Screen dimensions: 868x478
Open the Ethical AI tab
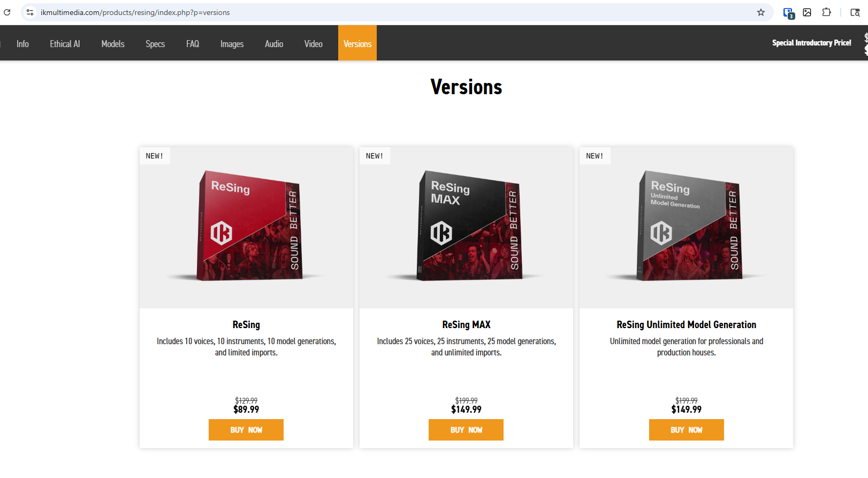point(65,44)
